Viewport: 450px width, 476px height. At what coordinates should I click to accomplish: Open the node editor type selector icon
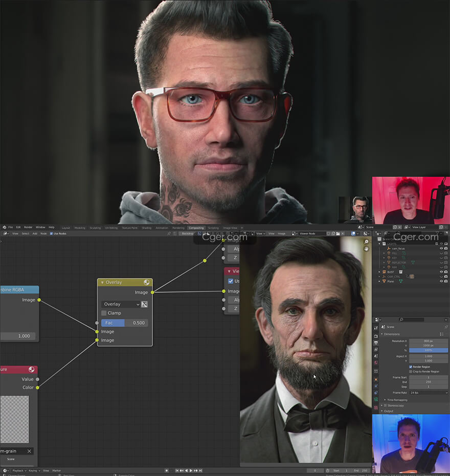click(6, 233)
